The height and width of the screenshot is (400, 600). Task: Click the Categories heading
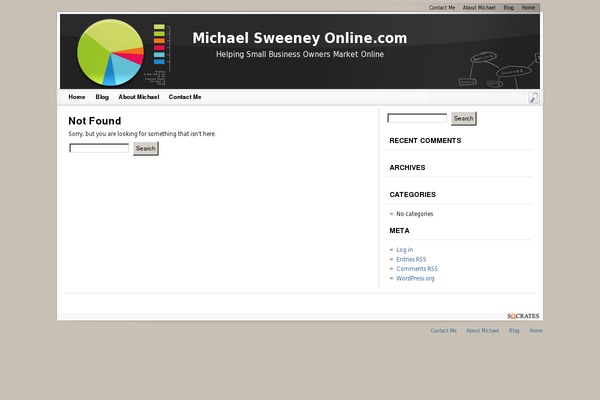point(412,195)
